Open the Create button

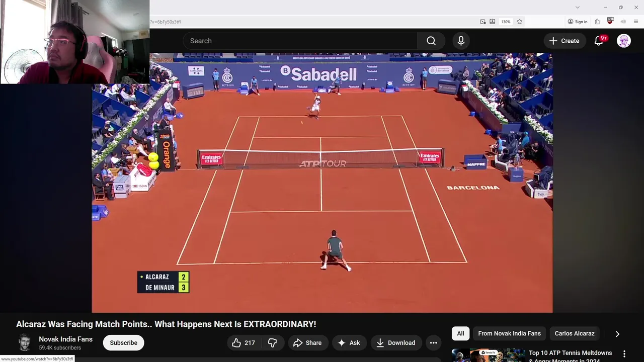(564, 41)
